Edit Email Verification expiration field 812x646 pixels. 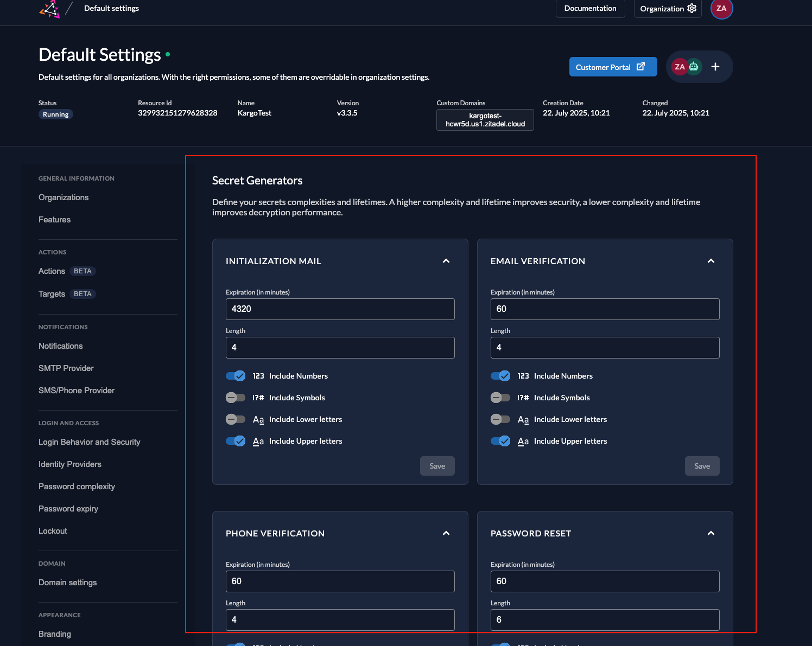tap(605, 309)
